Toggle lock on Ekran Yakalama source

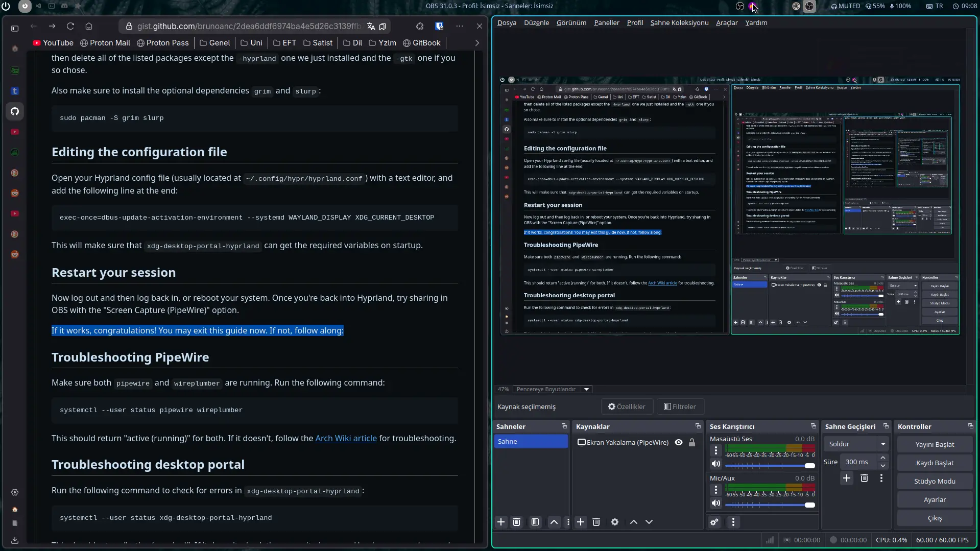point(692,442)
